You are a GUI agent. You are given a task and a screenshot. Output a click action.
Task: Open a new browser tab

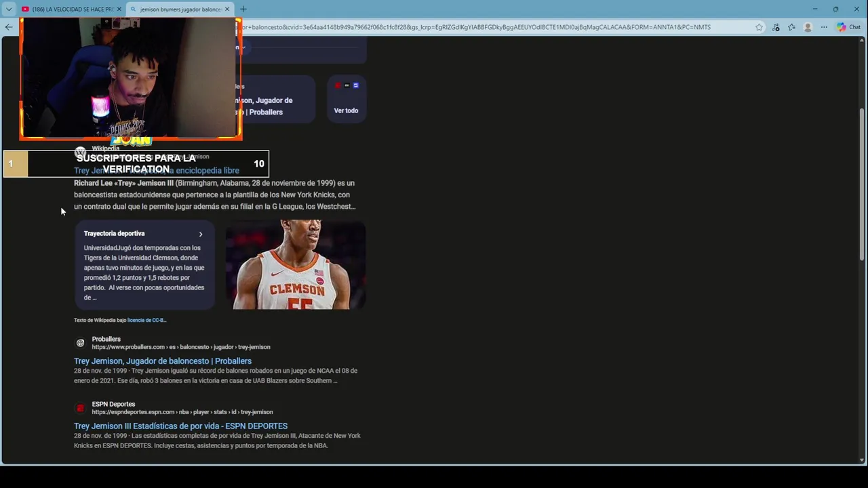point(243,9)
